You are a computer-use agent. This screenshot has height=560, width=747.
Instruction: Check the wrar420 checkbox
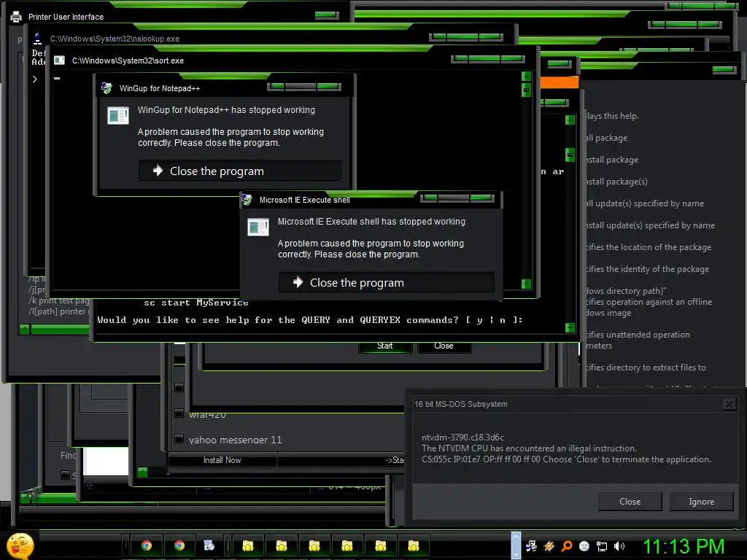click(179, 413)
